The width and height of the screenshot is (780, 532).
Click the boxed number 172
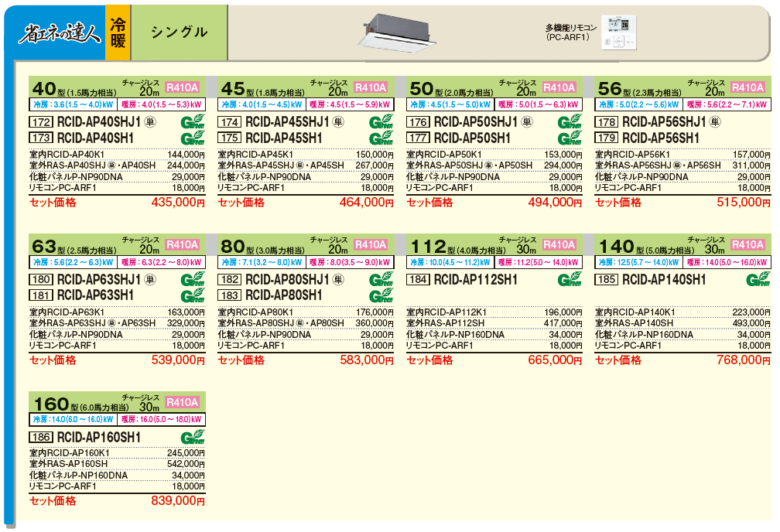(x=41, y=122)
